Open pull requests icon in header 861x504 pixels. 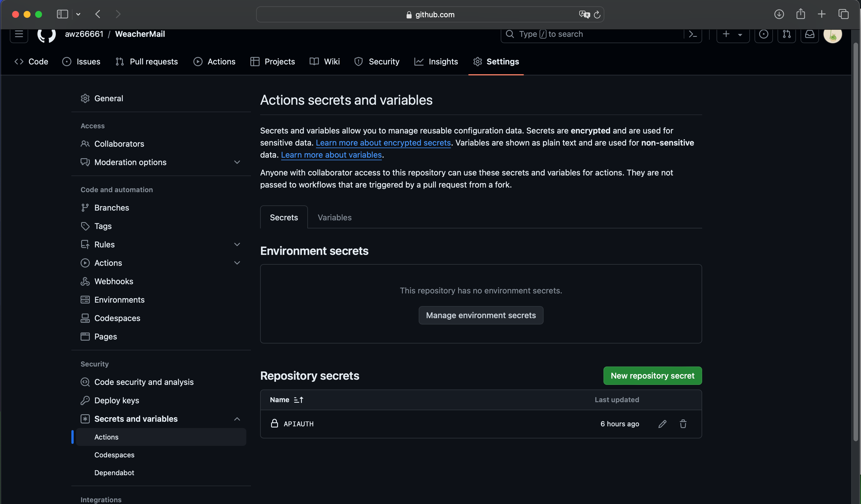[x=786, y=34]
